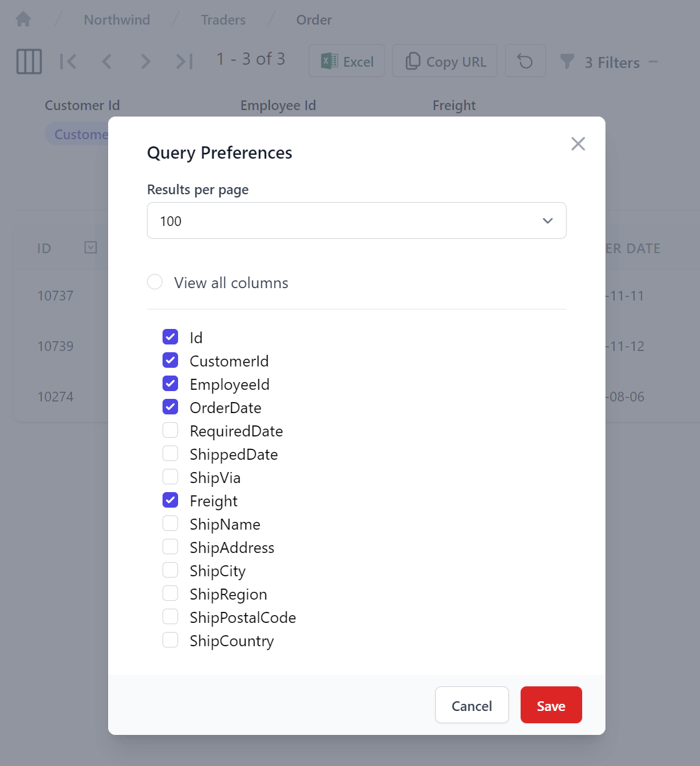Cancel the Query Preferences dialog
This screenshot has width=700, height=766.
[471, 705]
